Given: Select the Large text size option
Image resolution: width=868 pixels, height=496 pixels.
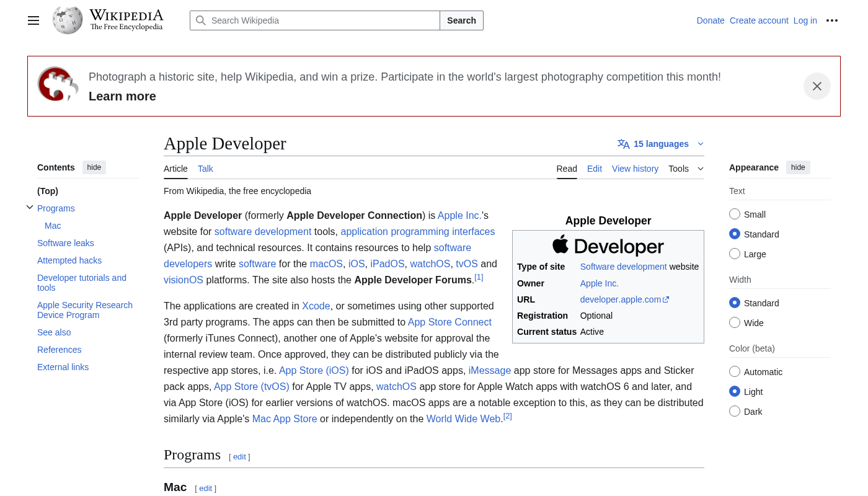Looking at the screenshot, I should pos(735,254).
